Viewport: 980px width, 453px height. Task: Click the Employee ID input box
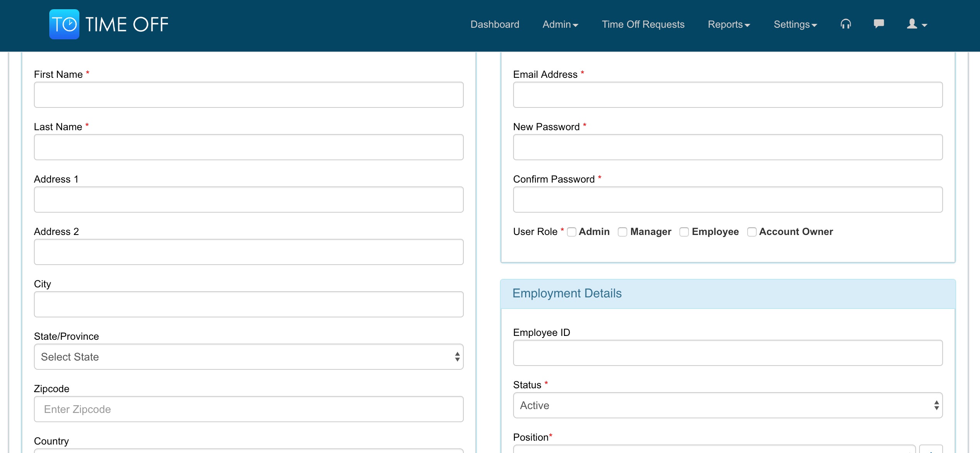pos(728,353)
